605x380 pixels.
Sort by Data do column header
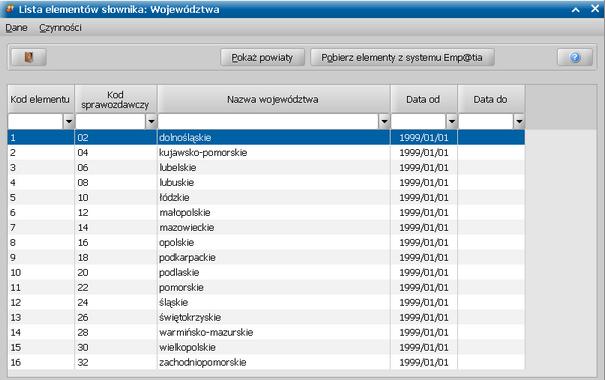click(x=491, y=100)
